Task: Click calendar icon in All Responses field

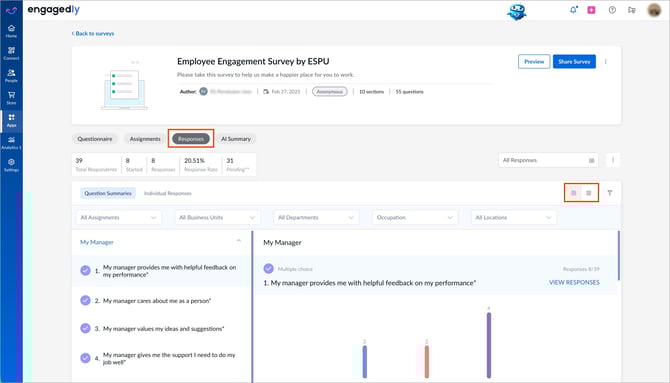Action: point(592,160)
